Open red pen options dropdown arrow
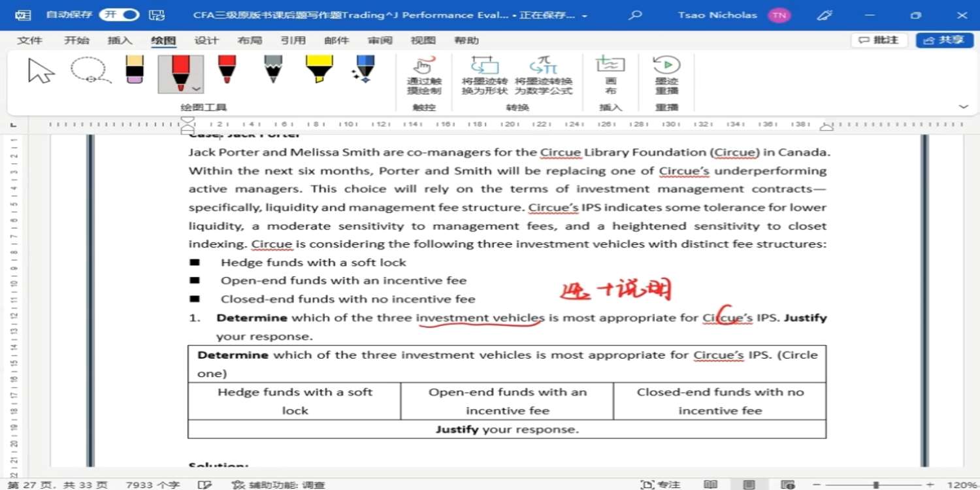The width and height of the screenshot is (980, 490). pyautogui.click(x=196, y=88)
